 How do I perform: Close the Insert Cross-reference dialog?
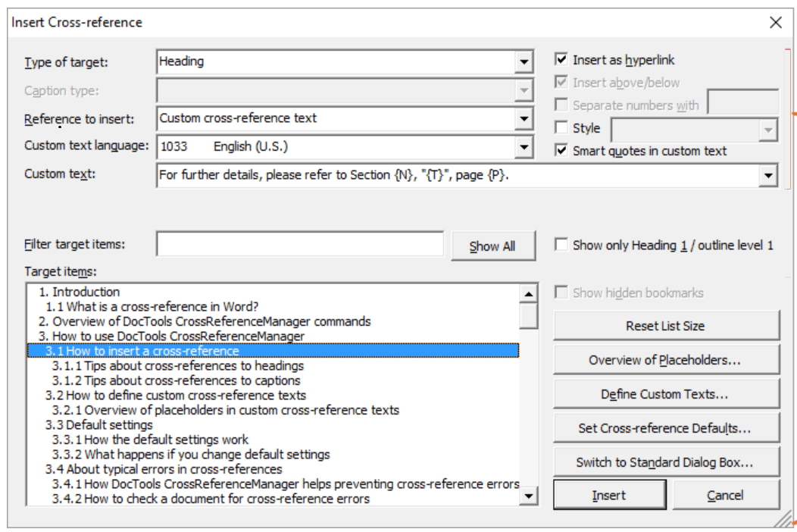point(776,23)
